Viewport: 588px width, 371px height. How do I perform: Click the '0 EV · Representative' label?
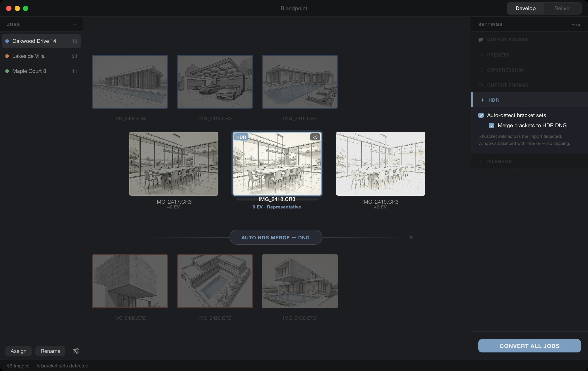277,207
